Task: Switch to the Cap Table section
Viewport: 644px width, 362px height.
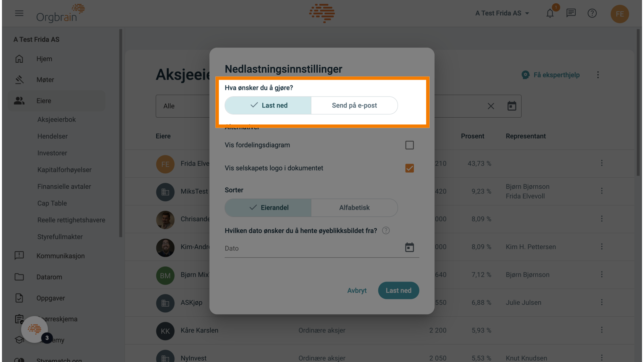Action: point(52,203)
